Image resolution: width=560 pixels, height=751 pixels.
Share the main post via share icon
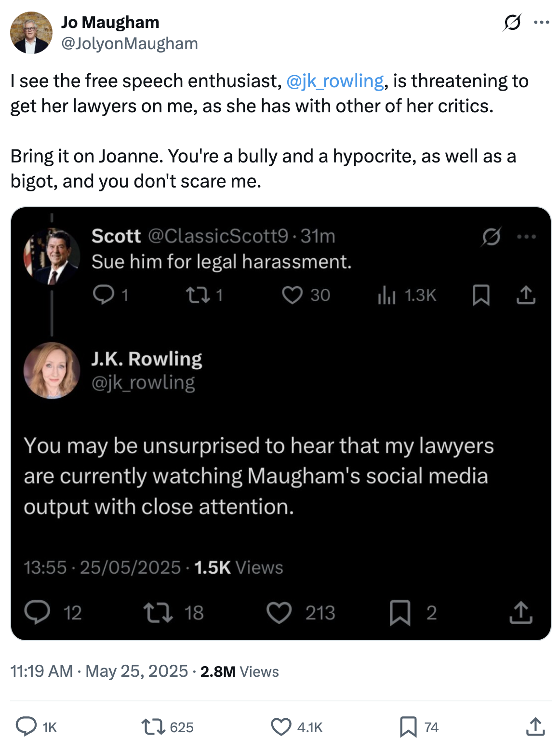pos(535,726)
